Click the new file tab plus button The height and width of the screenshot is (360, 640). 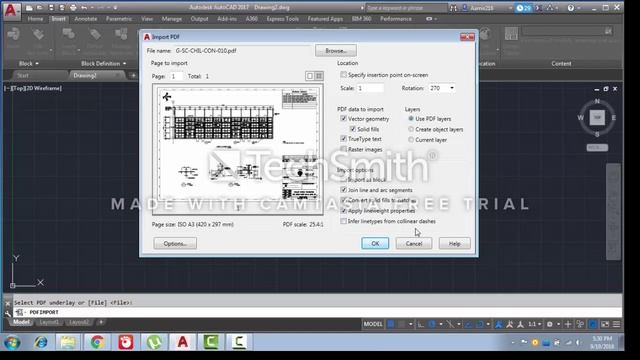133,76
